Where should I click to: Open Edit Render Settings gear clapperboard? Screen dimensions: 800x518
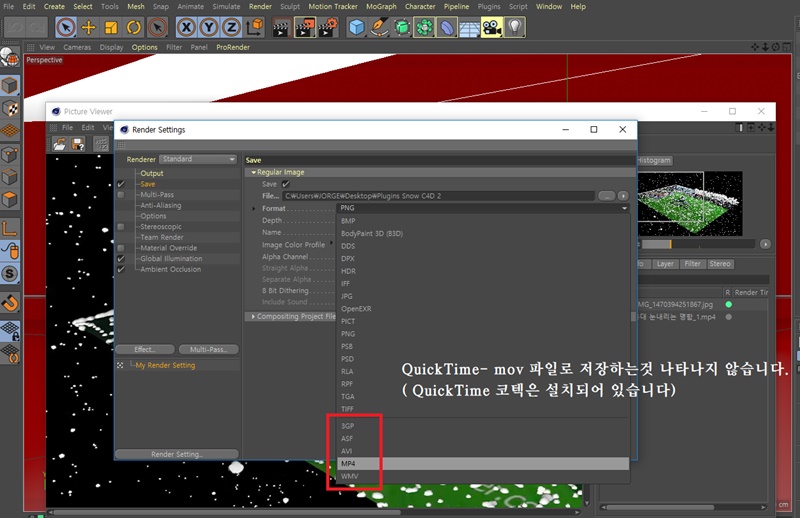click(328, 27)
